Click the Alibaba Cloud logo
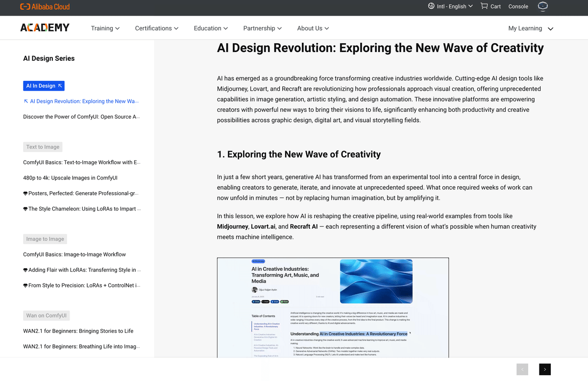Screen dimensions: 588x381 (x=45, y=7)
